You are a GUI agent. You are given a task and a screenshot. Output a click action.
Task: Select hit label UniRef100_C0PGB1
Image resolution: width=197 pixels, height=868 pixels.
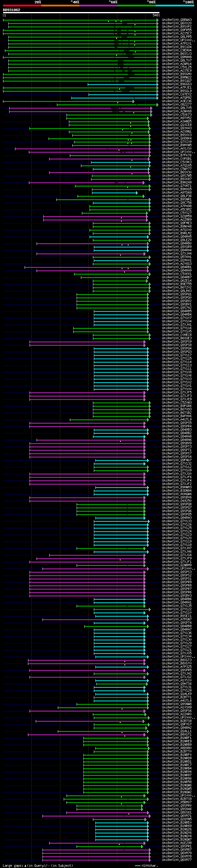(176, 159)
